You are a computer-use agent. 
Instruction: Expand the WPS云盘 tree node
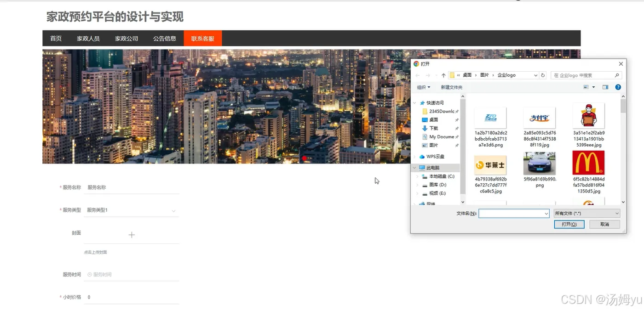(415, 157)
